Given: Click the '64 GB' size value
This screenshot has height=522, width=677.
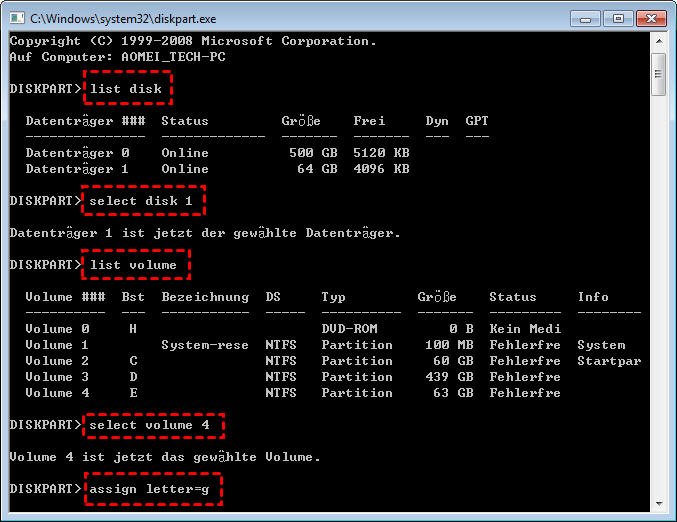Looking at the screenshot, I should click(317, 169).
